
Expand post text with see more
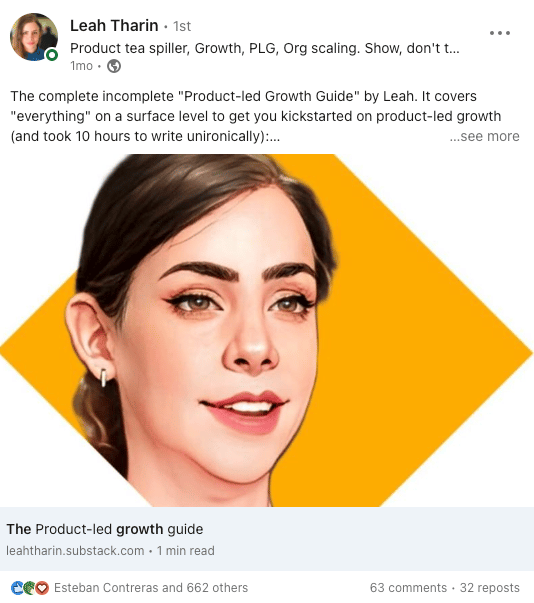pyautogui.click(x=484, y=136)
